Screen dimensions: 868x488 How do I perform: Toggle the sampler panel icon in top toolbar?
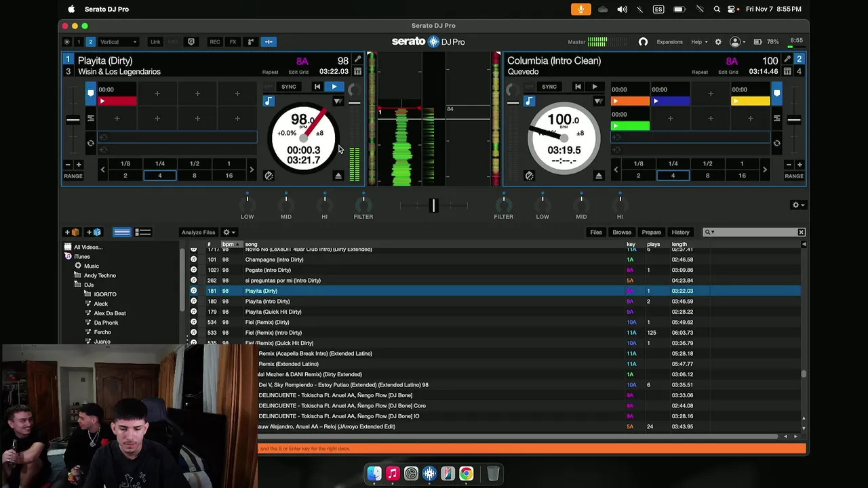click(250, 42)
